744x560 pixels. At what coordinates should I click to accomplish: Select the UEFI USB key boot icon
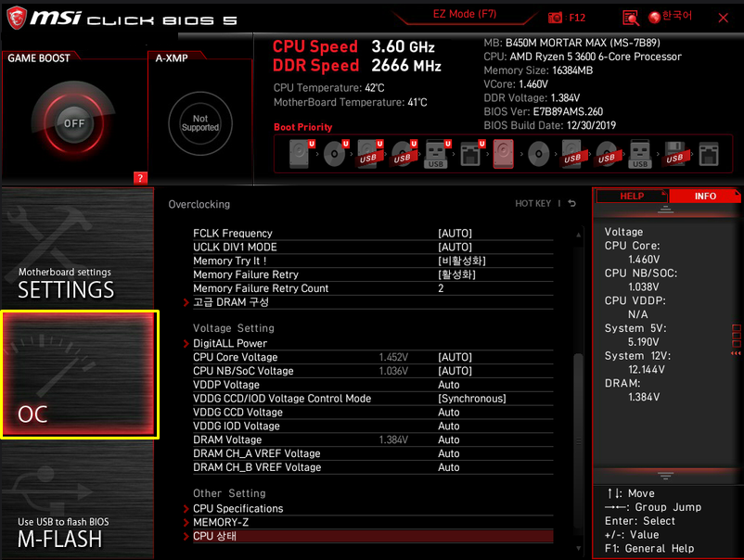pos(437,154)
